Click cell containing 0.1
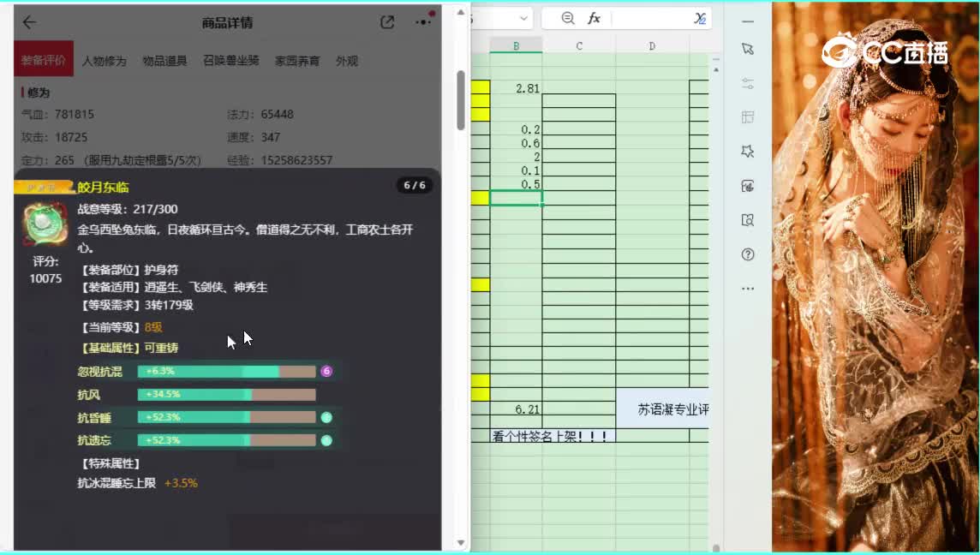 [516, 170]
